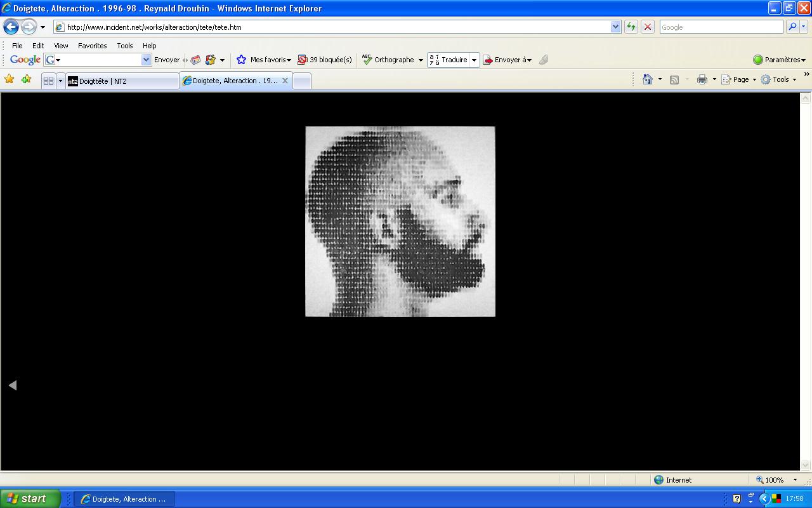Open the Windows start menu
This screenshot has width=812, height=508.
point(30,498)
